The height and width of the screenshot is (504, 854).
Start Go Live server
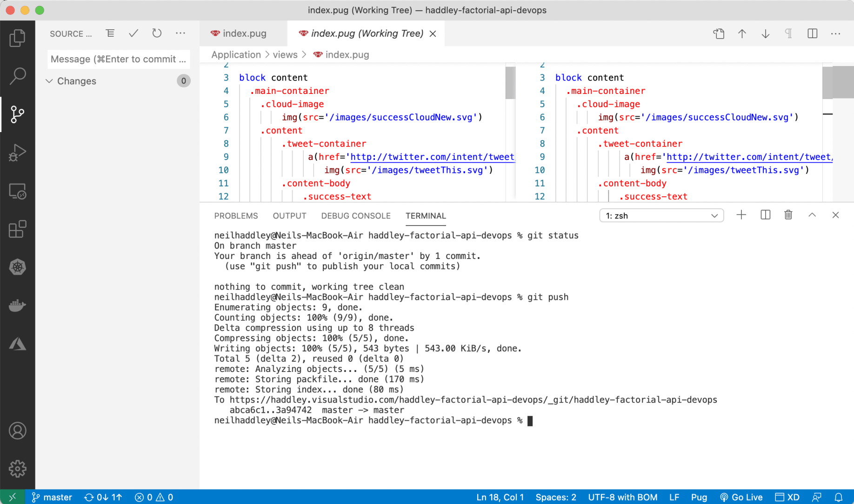click(741, 497)
